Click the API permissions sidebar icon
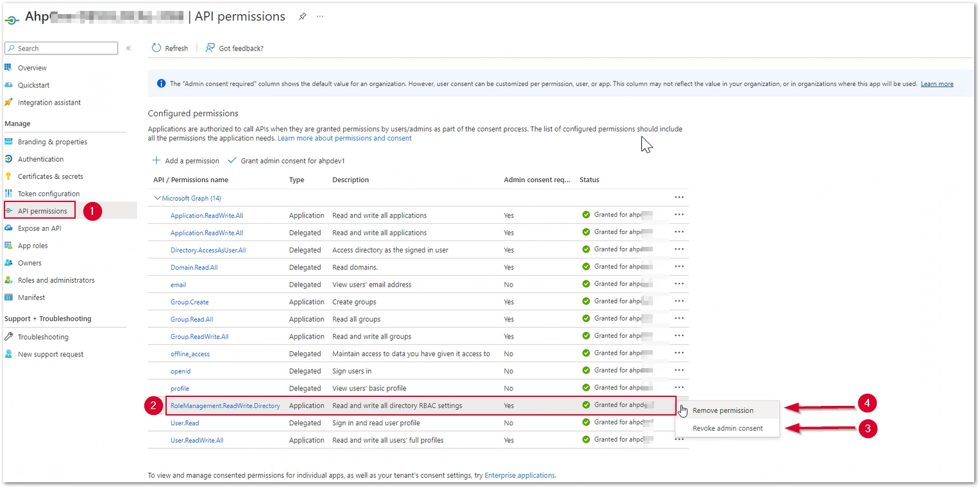 click(x=8, y=210)
